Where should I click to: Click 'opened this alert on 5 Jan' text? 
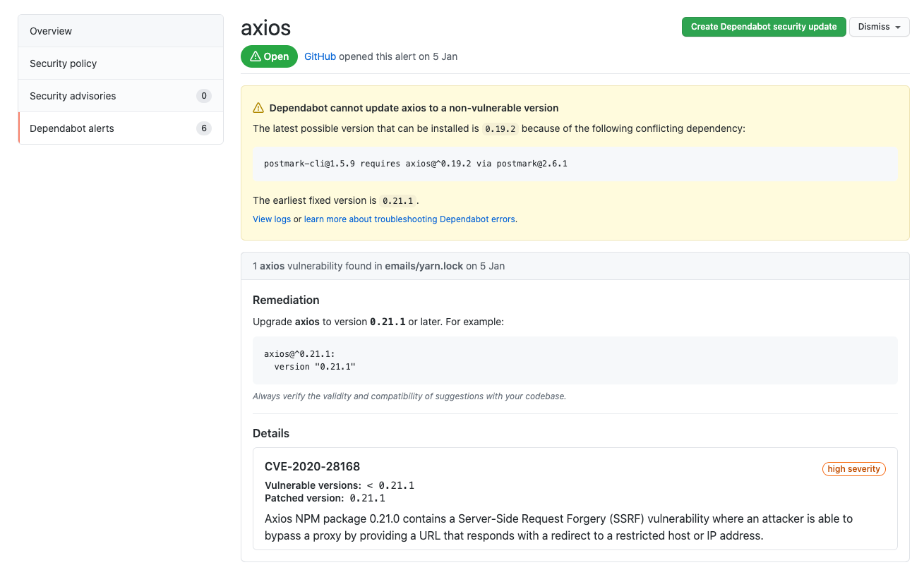tap(398, 56)
